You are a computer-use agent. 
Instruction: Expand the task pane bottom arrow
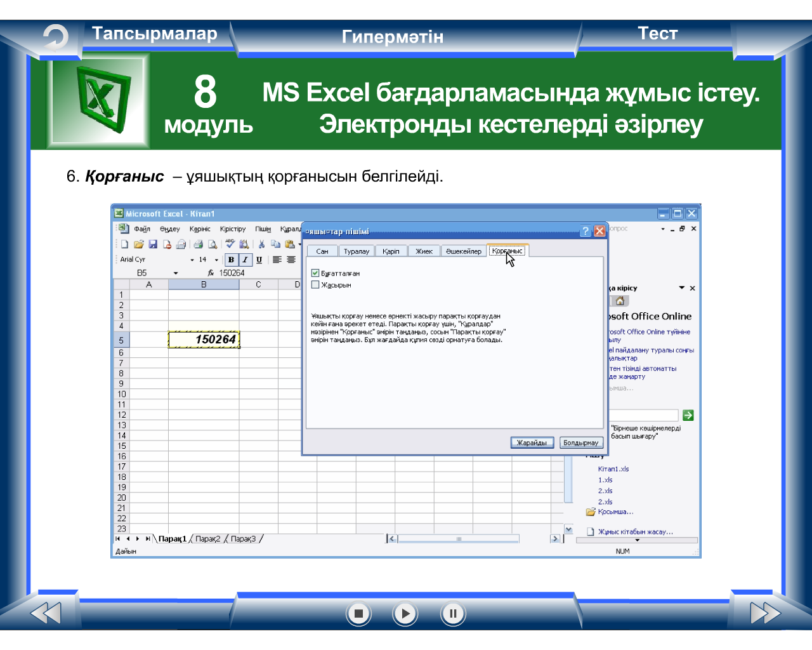click(637, 540)
